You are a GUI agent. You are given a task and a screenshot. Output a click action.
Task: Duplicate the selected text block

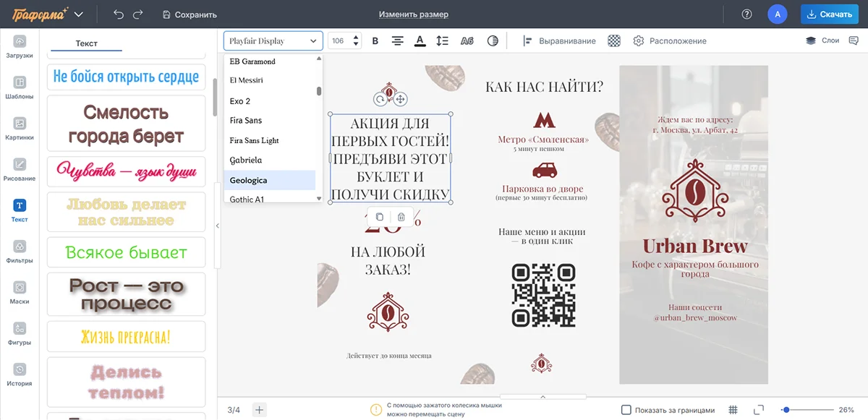(380, 217)
